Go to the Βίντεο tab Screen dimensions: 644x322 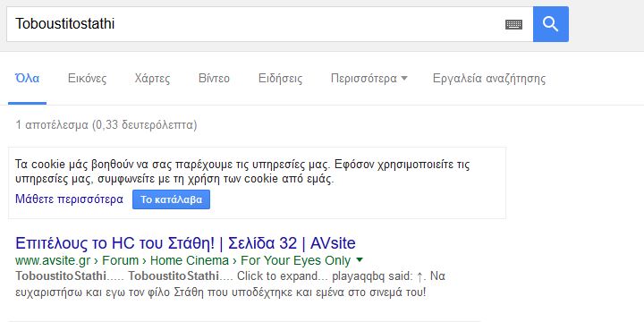pyautogui.click(x=214, y=78)
